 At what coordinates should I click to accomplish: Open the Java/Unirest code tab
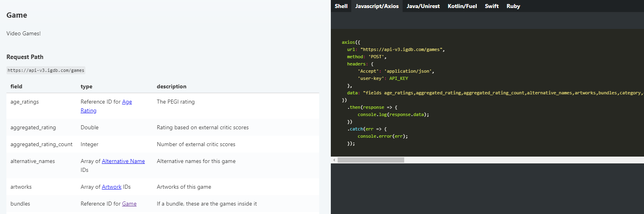click(x=423, y=6)
